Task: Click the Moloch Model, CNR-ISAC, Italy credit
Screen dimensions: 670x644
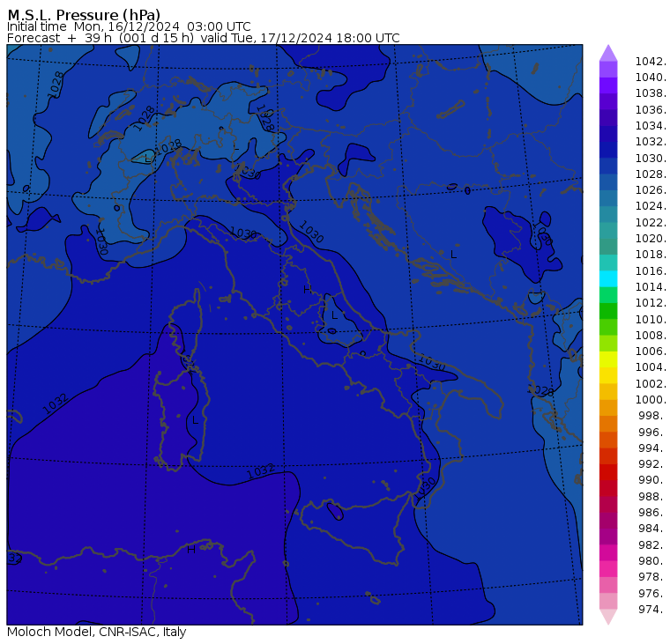Action: pos(97,632)
